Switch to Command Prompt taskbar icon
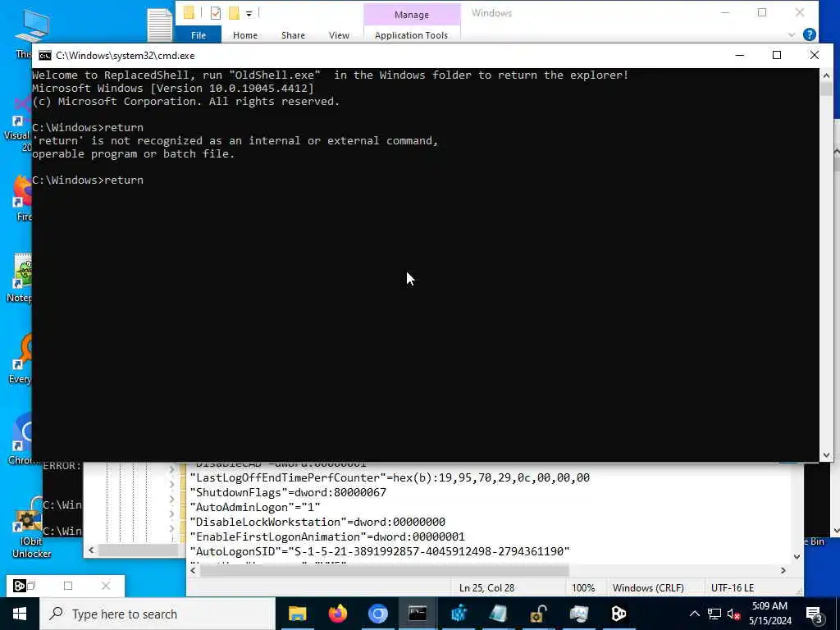The height and width of the screenshot is (630, 840). coord(418,614)
